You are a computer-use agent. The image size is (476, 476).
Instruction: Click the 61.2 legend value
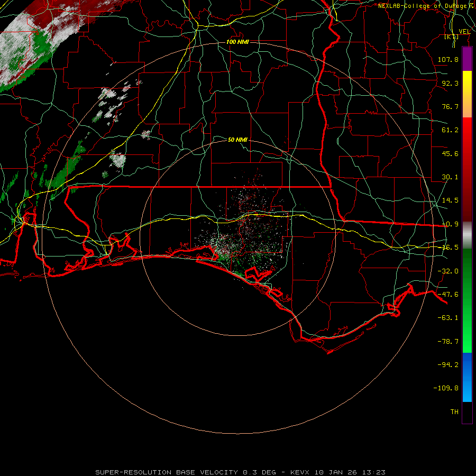click(450, 130)
